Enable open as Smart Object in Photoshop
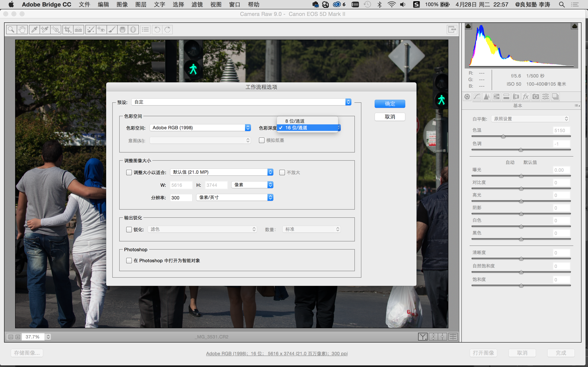This screenshot has height=367, width=588. 129,260
